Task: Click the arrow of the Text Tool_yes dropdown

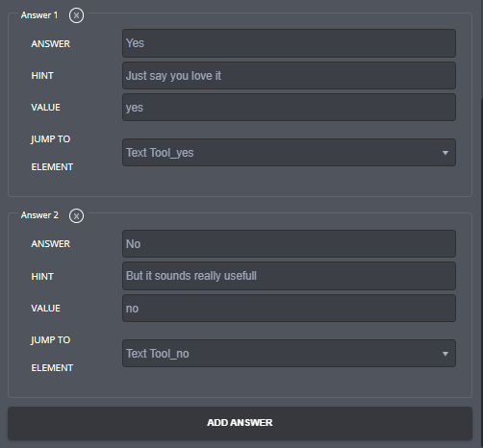Action: tap(445, 153)
